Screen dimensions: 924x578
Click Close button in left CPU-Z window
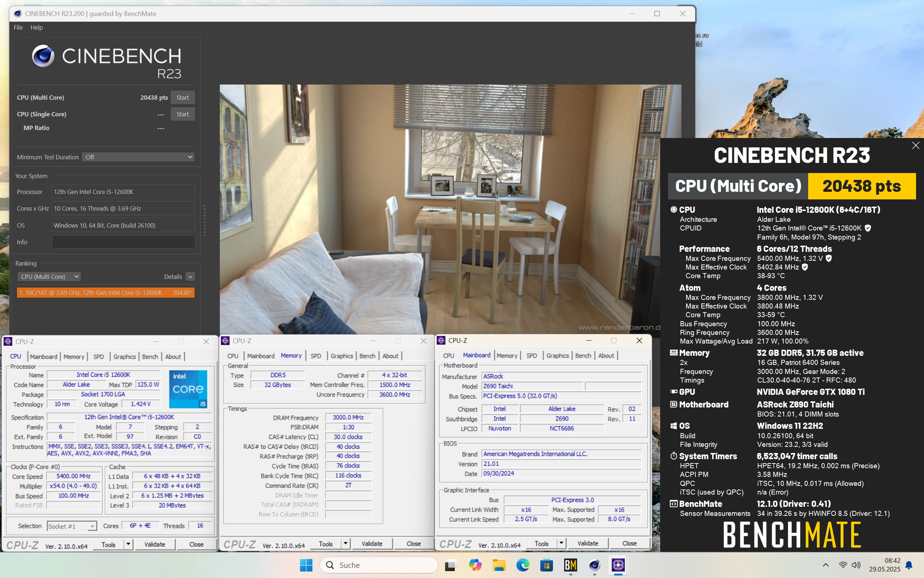196,544
